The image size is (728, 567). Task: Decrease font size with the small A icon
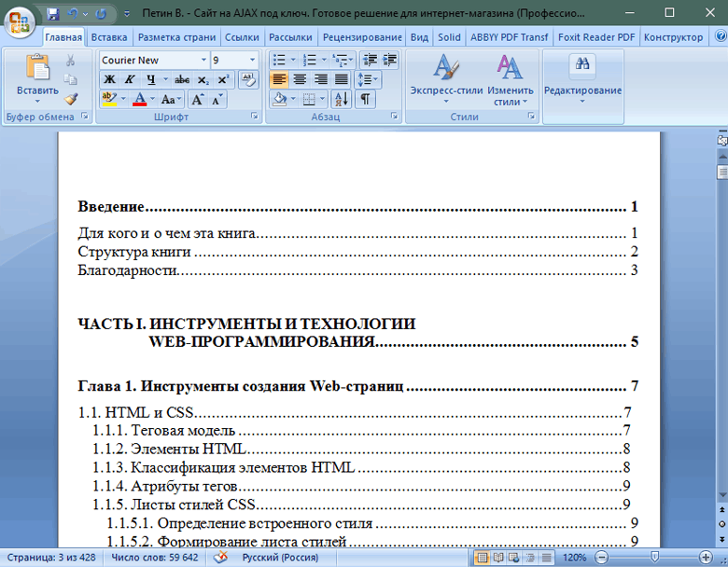coord(217,99)
